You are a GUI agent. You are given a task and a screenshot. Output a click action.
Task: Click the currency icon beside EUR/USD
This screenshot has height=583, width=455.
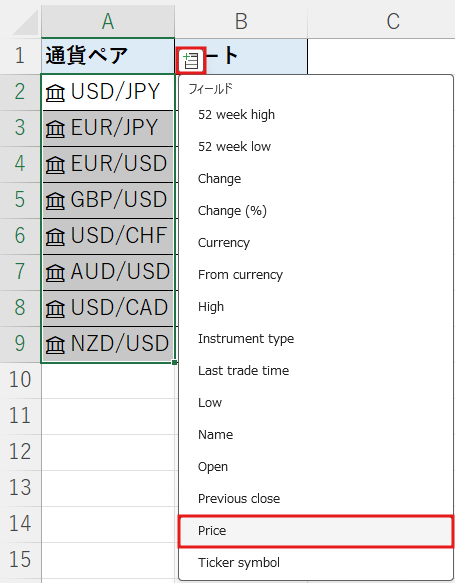(55, 165)
